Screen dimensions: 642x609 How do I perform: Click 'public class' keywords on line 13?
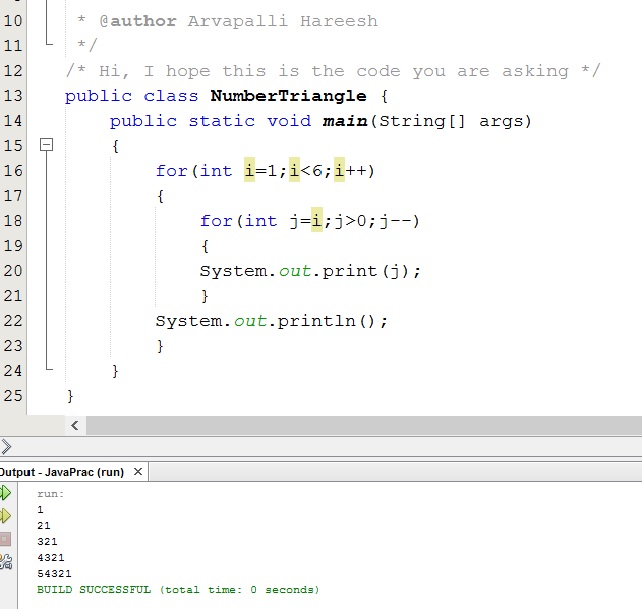pos(131,96)
